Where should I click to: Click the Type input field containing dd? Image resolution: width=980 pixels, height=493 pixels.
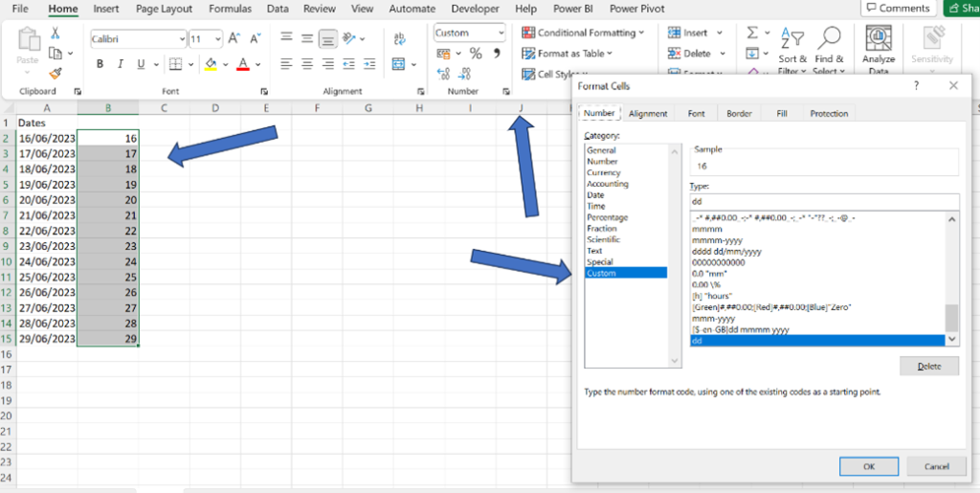(823, 202)
